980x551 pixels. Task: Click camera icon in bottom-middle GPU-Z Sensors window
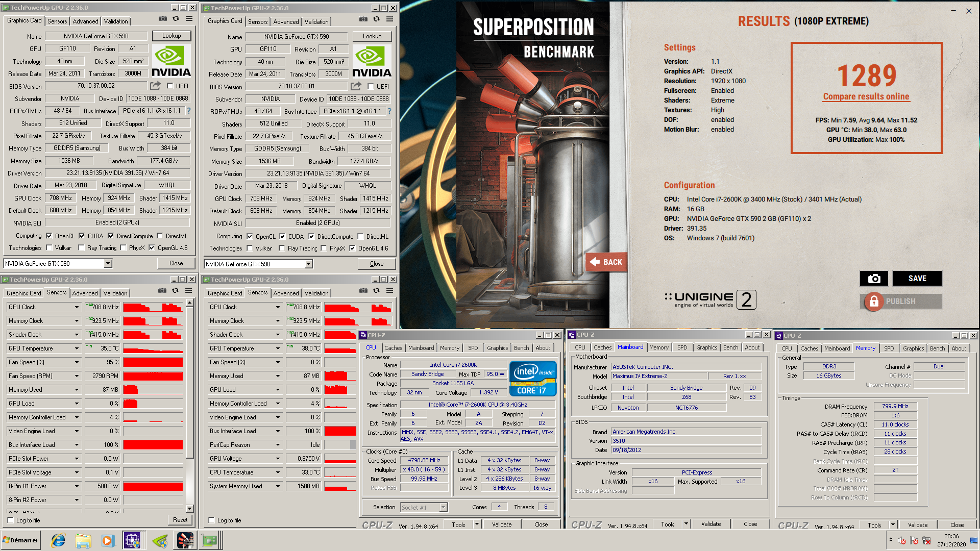(x=363, y=290)
